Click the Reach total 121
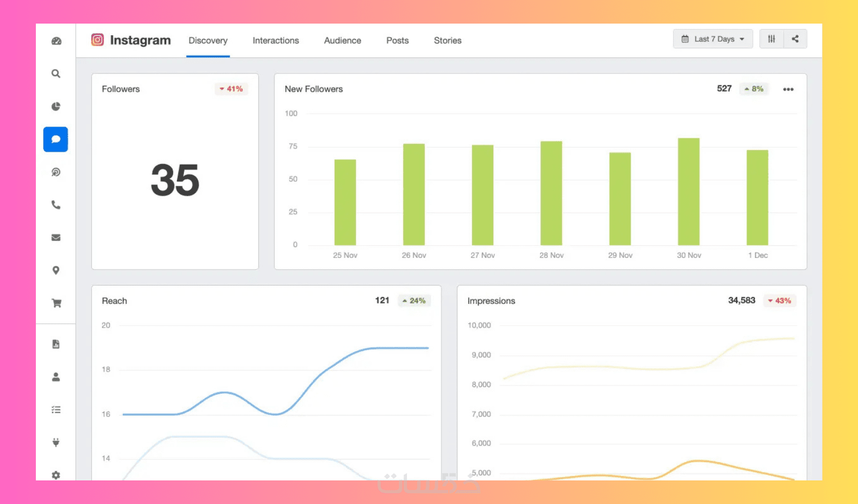The height and width of the screenshot is (504, 858). coord(382,300)
